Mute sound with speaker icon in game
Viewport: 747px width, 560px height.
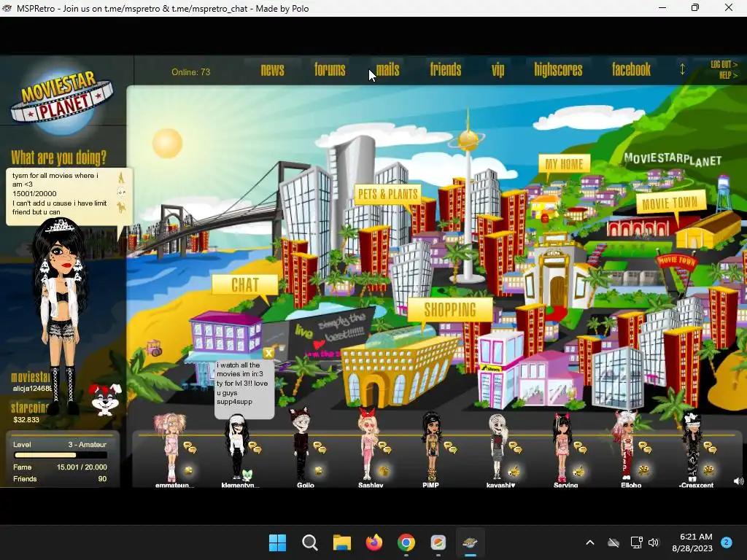pos(738,481)
